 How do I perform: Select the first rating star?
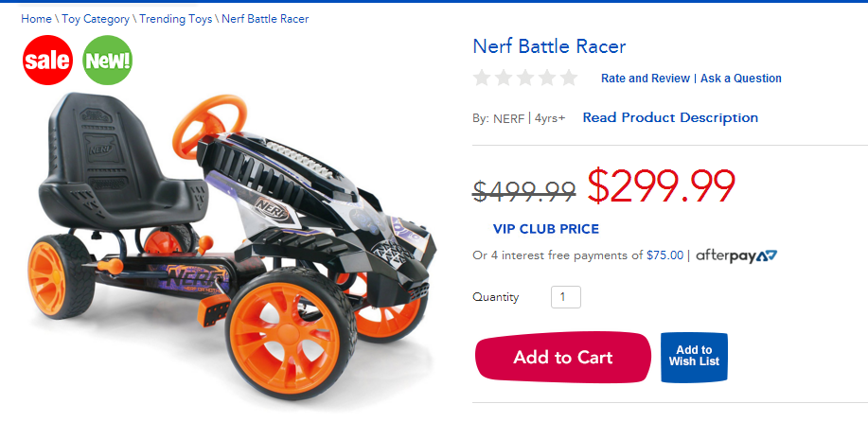click(x=482, y=78)
